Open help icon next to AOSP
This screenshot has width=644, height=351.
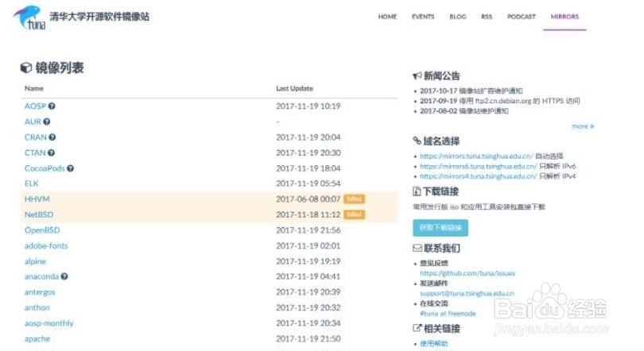[x=52, y=106]
